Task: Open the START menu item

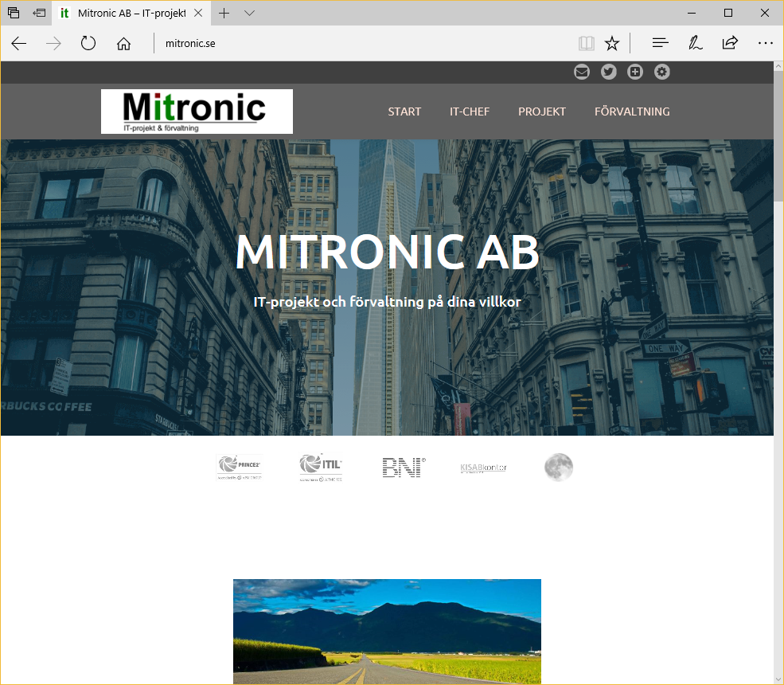Action: tap(404, 112)
